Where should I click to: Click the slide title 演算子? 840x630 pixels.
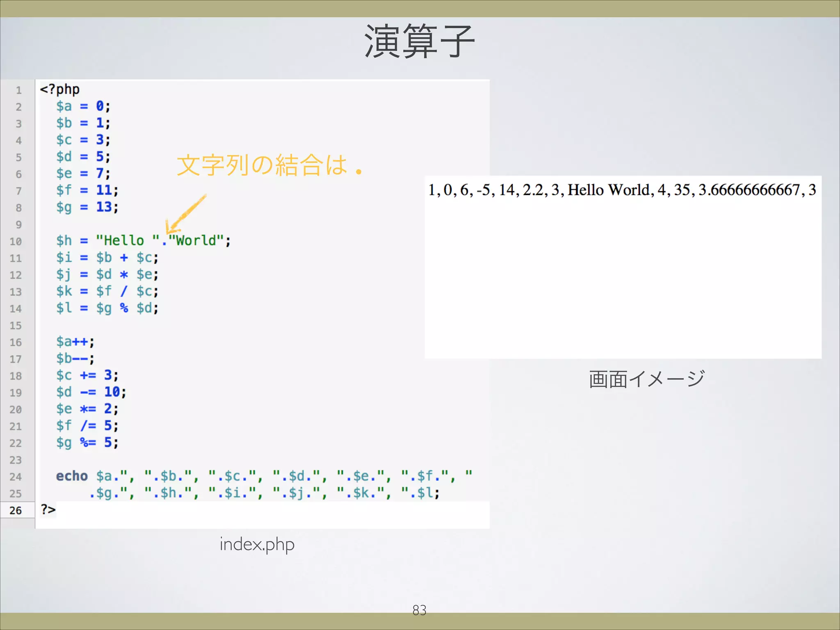pos(419,41)
